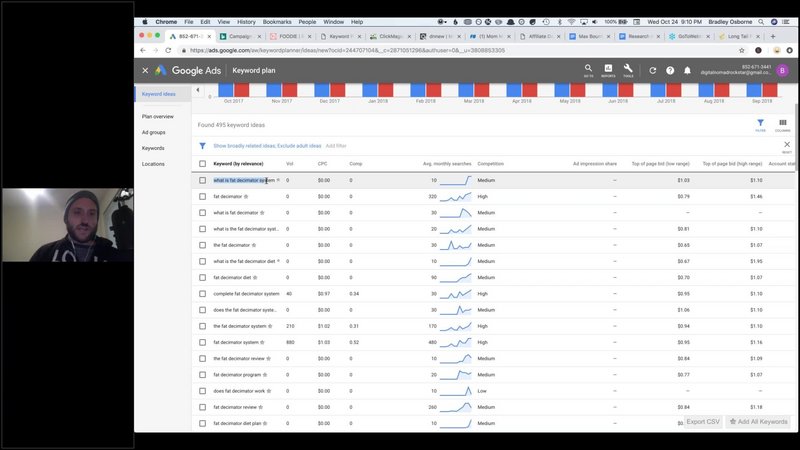800x450 pixels.
Task: Open Keywords in the sidebar
Action: 153,148
